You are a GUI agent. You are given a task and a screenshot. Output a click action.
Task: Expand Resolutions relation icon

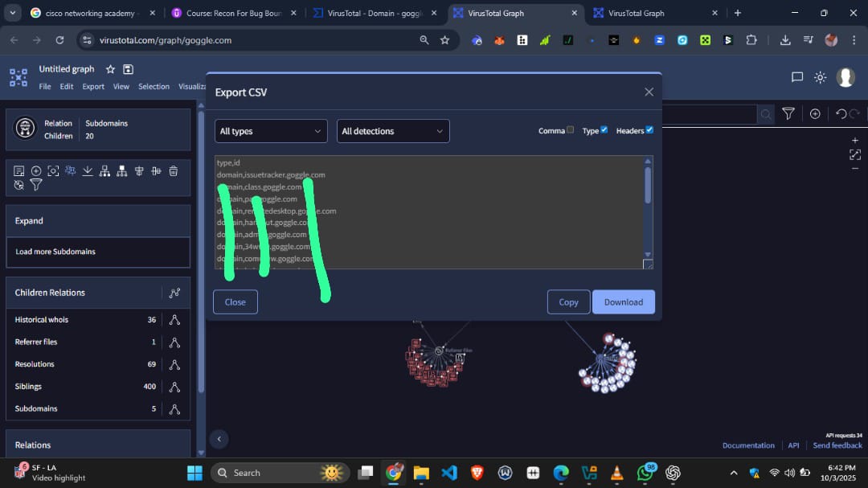click(174, 364)
